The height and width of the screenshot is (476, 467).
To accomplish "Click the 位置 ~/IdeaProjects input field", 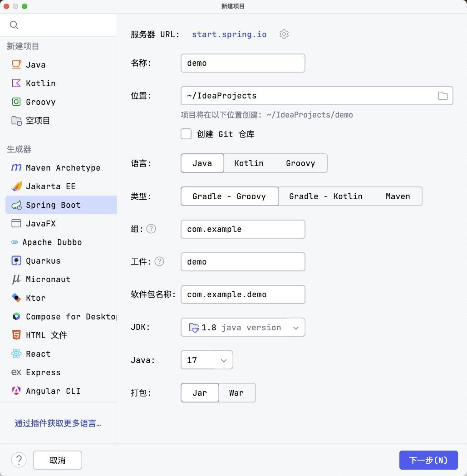I will [317, 96].
